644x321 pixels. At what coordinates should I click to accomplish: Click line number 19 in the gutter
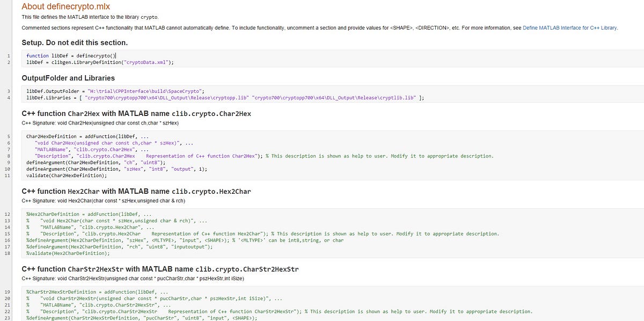8,292
